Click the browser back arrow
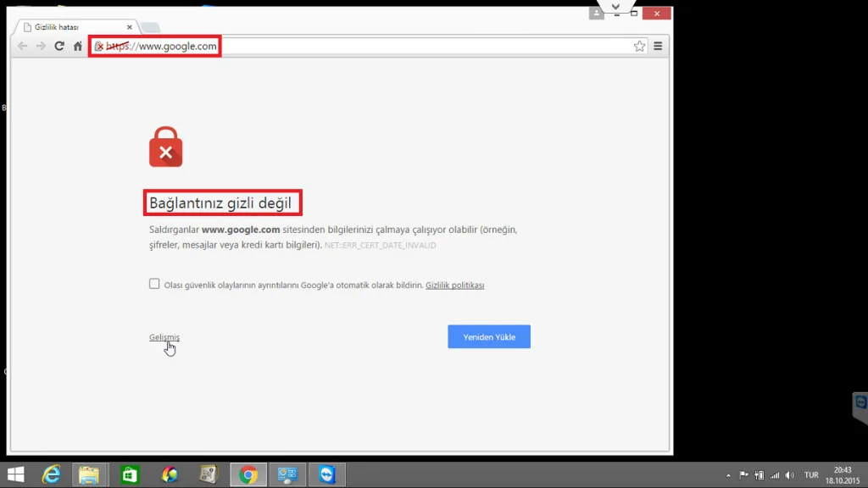Image resolution: width=868 pixels, height=488 pixels. 22,46
